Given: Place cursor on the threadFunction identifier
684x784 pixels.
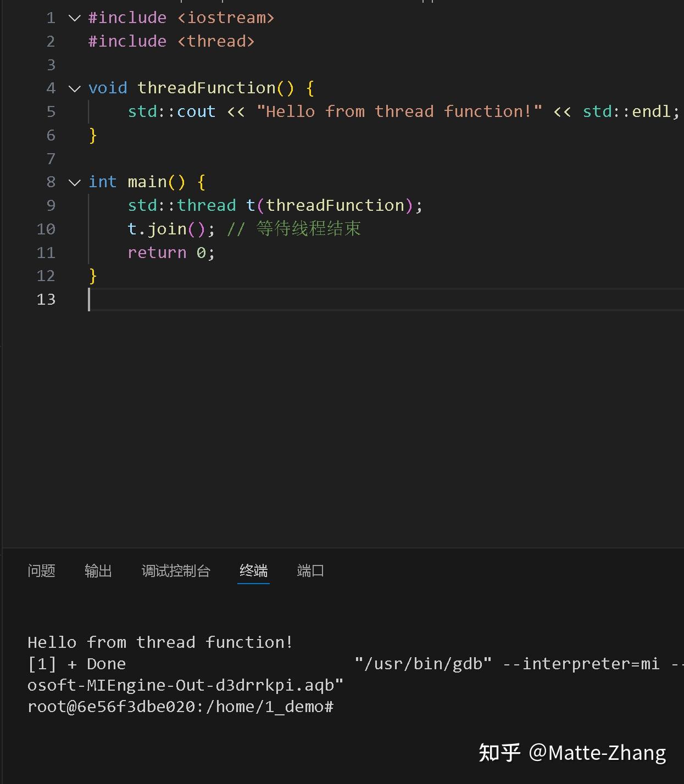Looking at the screenshot, I should tap(214, 87).
